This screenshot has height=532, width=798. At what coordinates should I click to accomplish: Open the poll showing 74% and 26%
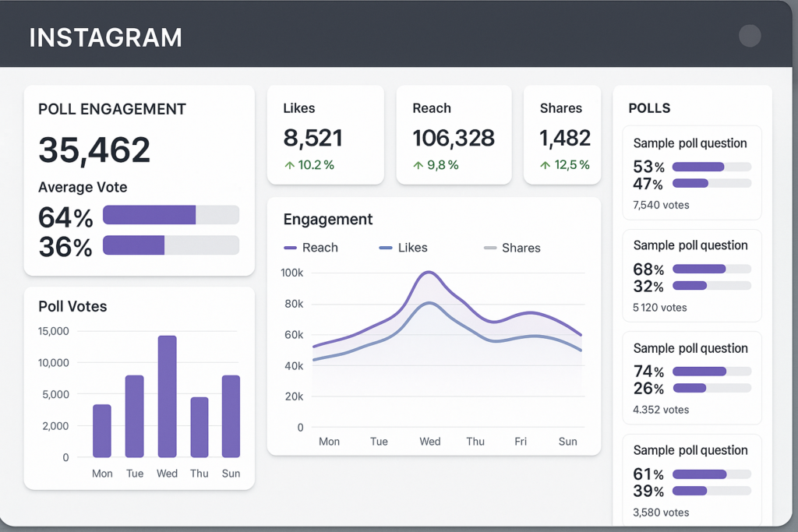point(691,378)
